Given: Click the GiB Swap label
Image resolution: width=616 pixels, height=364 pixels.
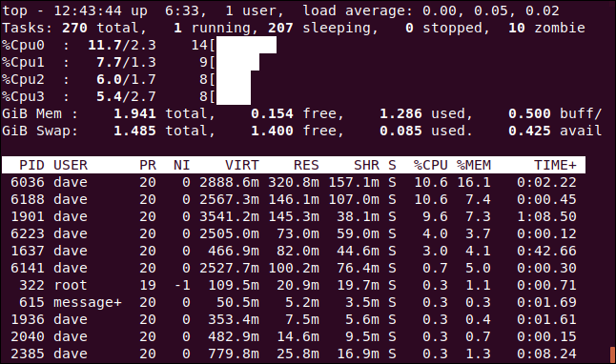Looking at the screenshot, I should coord(40,131).
